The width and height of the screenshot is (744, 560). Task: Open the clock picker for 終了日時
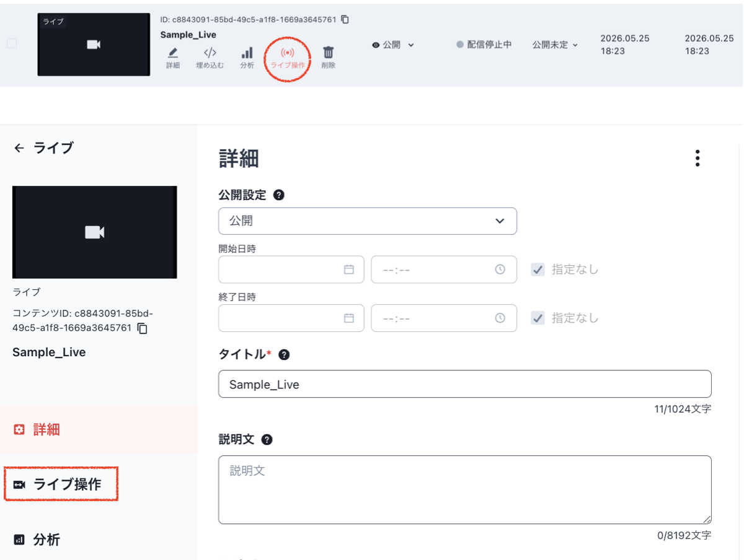point(500,318)
